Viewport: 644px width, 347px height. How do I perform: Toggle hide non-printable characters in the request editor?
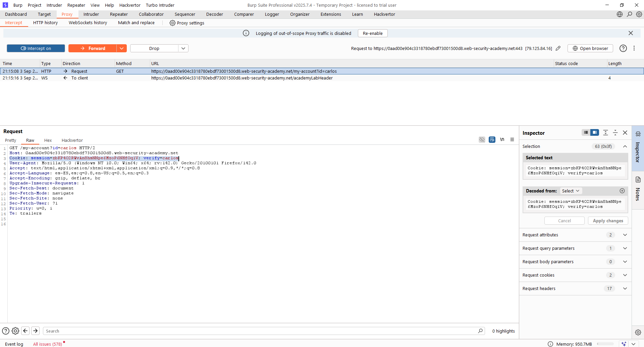click(482, 139)
